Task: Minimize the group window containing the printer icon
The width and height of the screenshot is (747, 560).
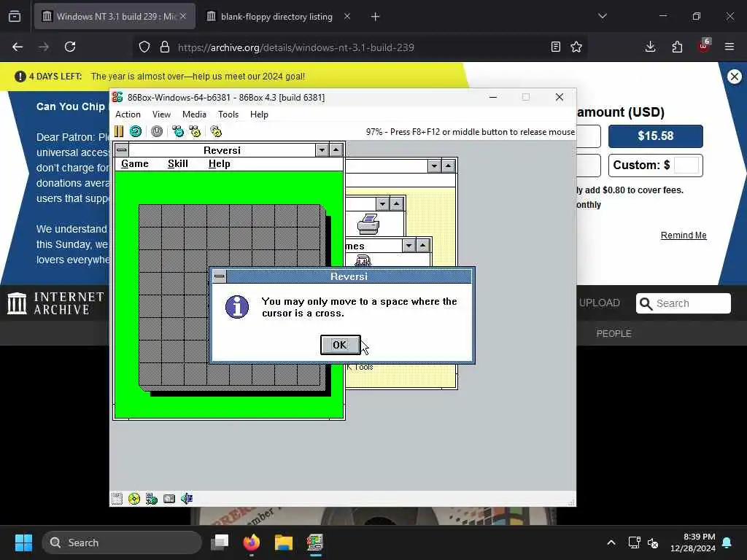Action: pyautogui.click(x=382, y=204)
